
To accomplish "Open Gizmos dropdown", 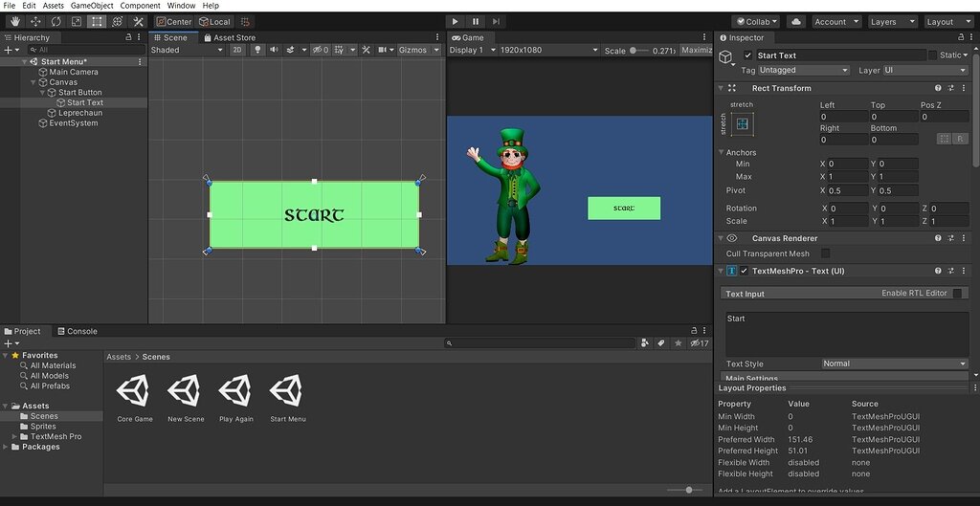I will tap(419, 50).
